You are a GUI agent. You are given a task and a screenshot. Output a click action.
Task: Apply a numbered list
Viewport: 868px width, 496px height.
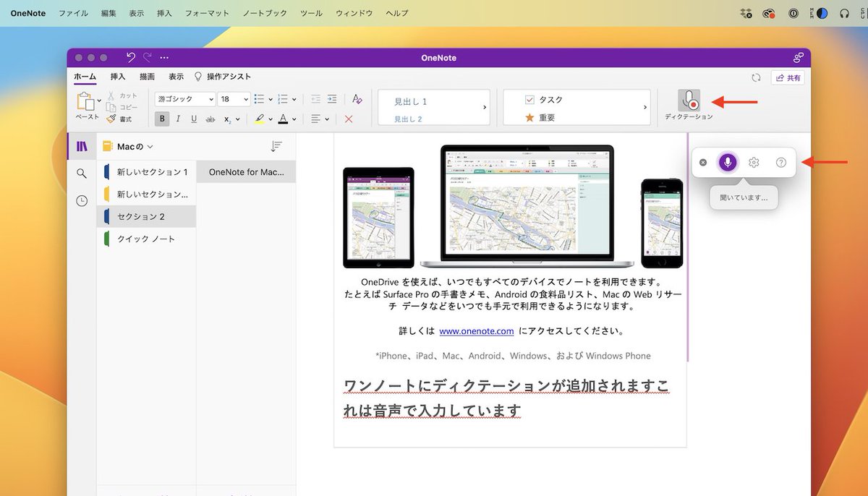coord(283,99)
